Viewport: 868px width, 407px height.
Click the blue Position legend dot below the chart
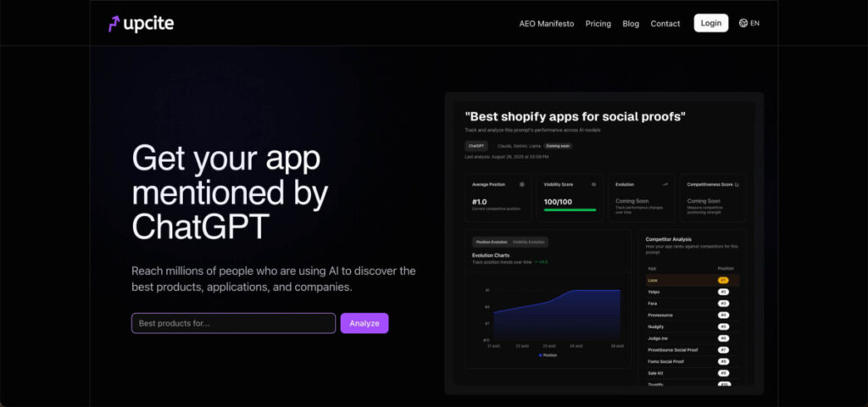(540, 355)
